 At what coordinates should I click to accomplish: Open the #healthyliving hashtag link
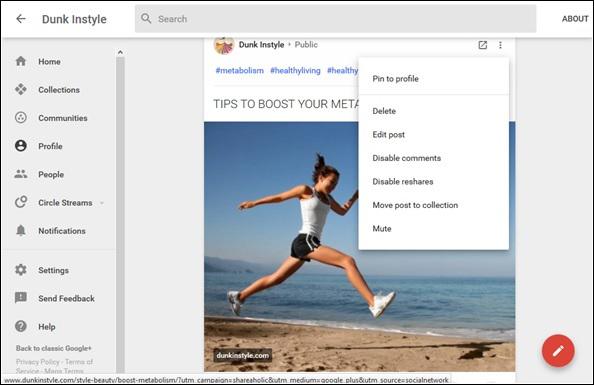(x=295, y=70)
